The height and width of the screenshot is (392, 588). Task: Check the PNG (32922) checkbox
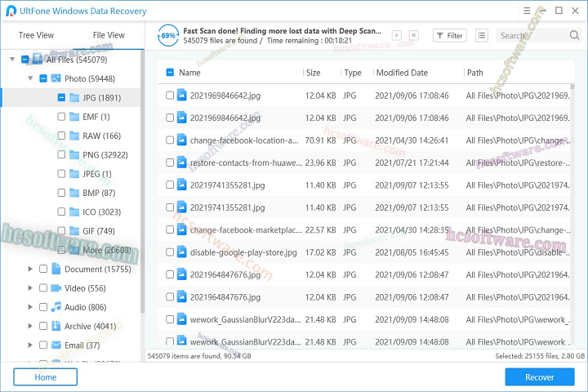pyautogui.click(x=61, y=154)
